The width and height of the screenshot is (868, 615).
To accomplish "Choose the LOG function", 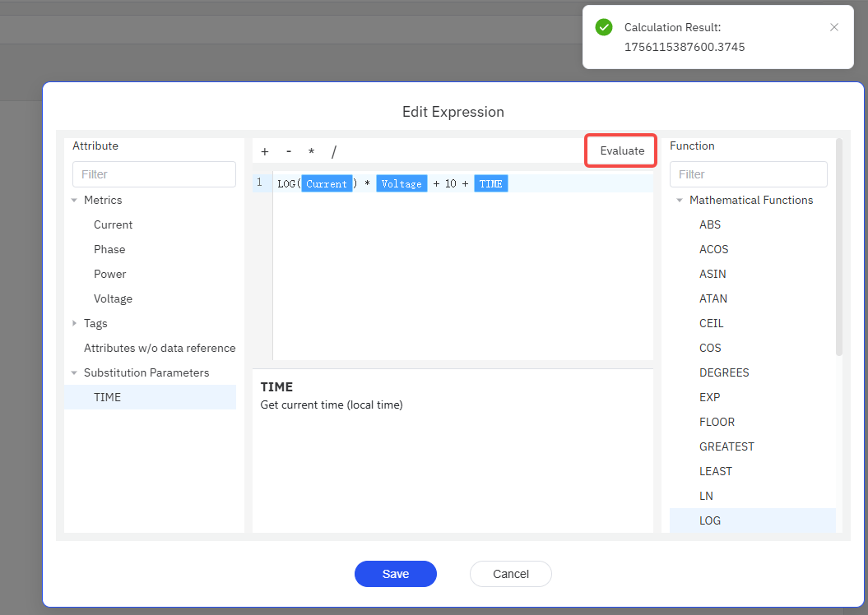I will click(x=710, y=520).
